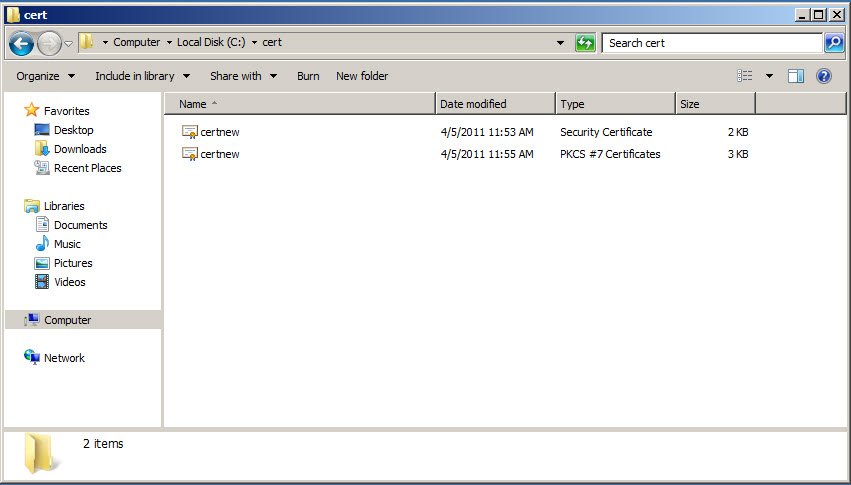
Task: Click the Music note icon
Action: [42, 244]
